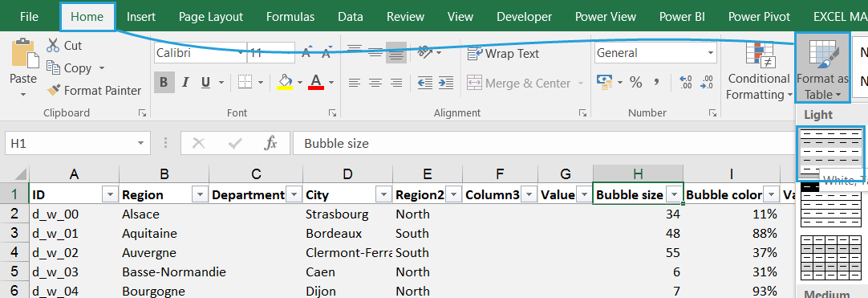Viewport: 868px width, 298px height.
Task: Toggle Italic formatting
Action: tap(185, 83)
